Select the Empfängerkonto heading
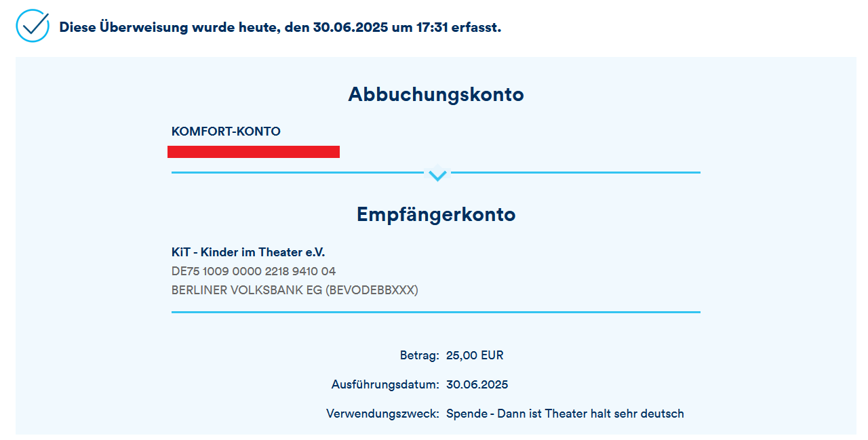 [x=435, y=214]
